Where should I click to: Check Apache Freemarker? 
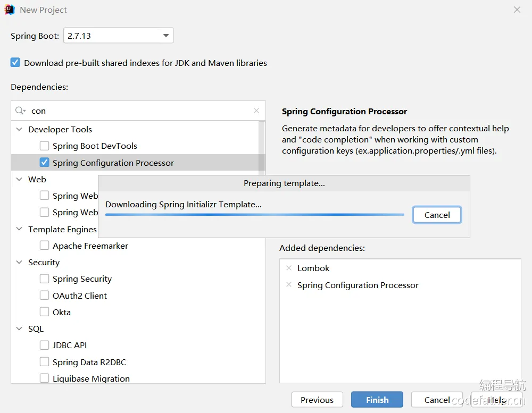45,246
